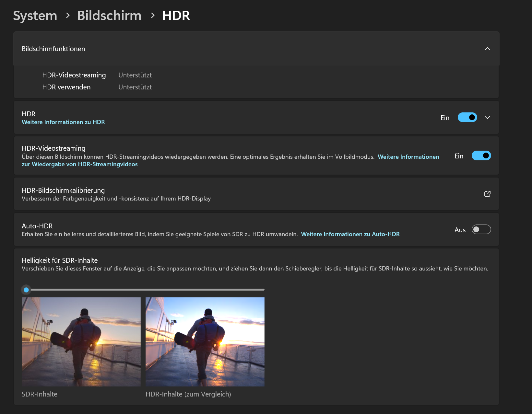Image resolution: width=532 pixels, height=414 pixels.
Task: Open 'Weitere Informationen zu HDR' link
Action: click(63, 122)
